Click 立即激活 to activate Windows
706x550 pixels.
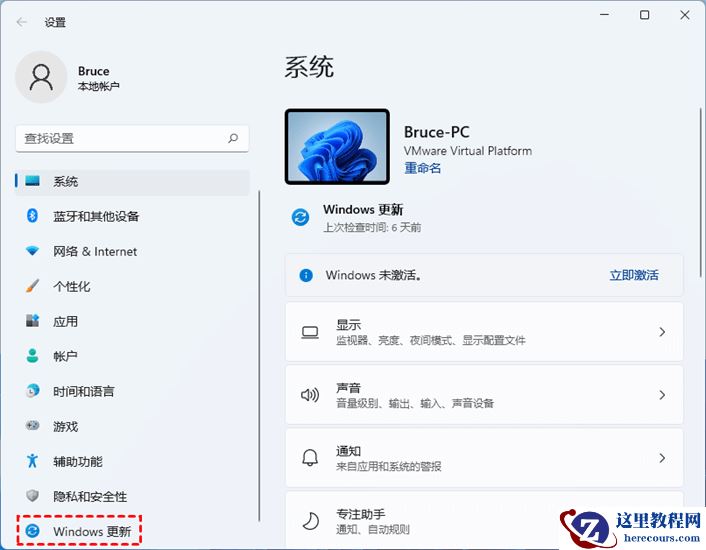[x=634, y=275]
